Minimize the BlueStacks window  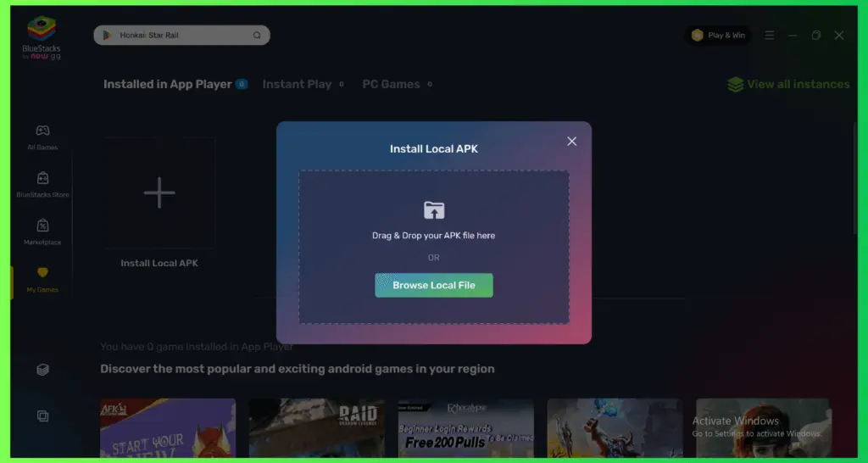pyautogui.click(x=793, y=35)
